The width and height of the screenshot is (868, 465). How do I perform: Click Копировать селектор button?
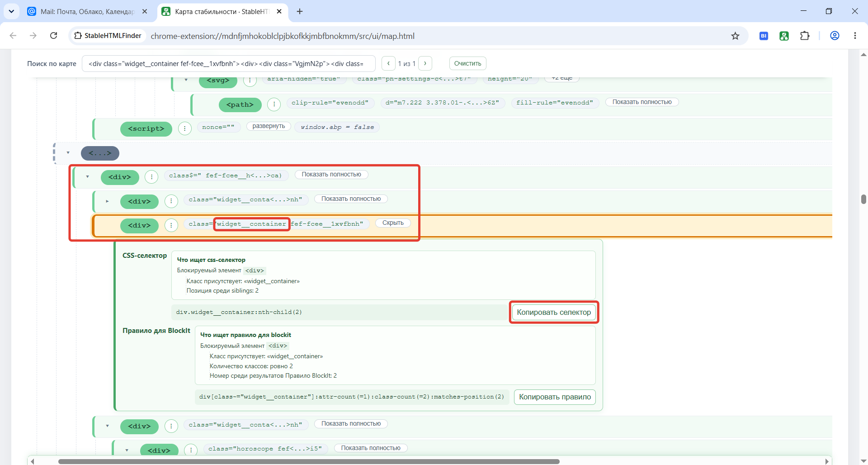click(554, 312)
